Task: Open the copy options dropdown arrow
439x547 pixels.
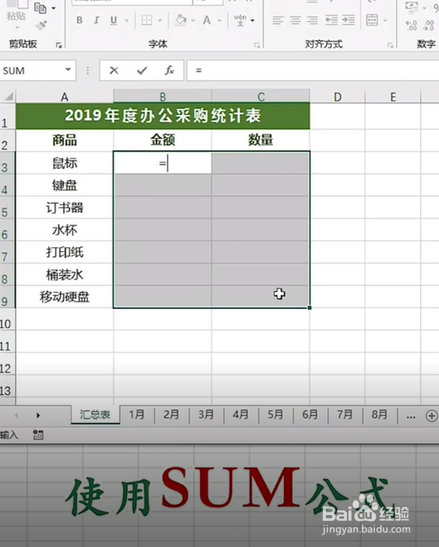Action: (53, 8)
